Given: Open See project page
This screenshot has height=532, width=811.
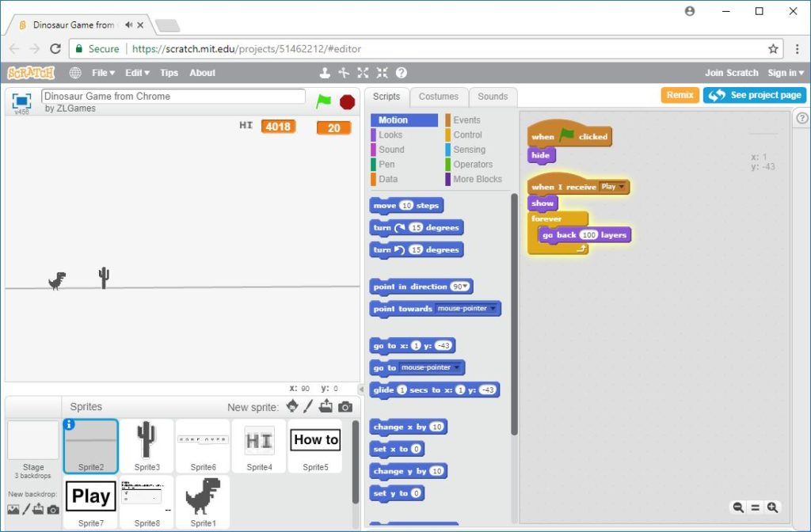Looking at the screenshot, I should pos(754,95).
